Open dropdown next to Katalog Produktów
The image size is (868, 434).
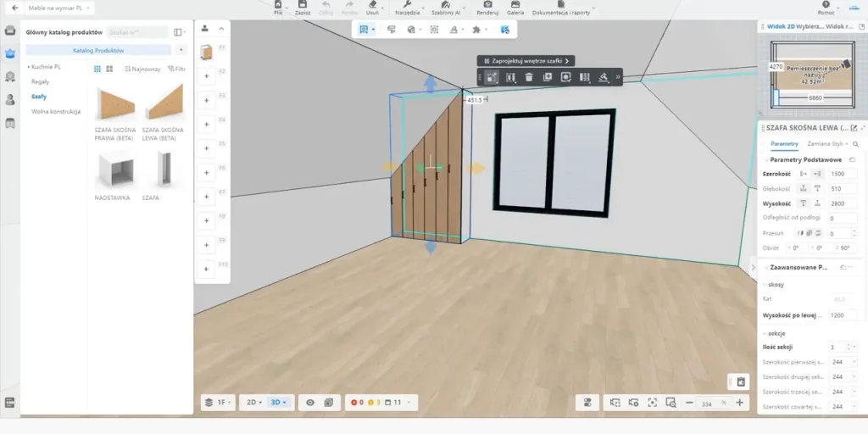pyautogui.click(x=181, y=50)
